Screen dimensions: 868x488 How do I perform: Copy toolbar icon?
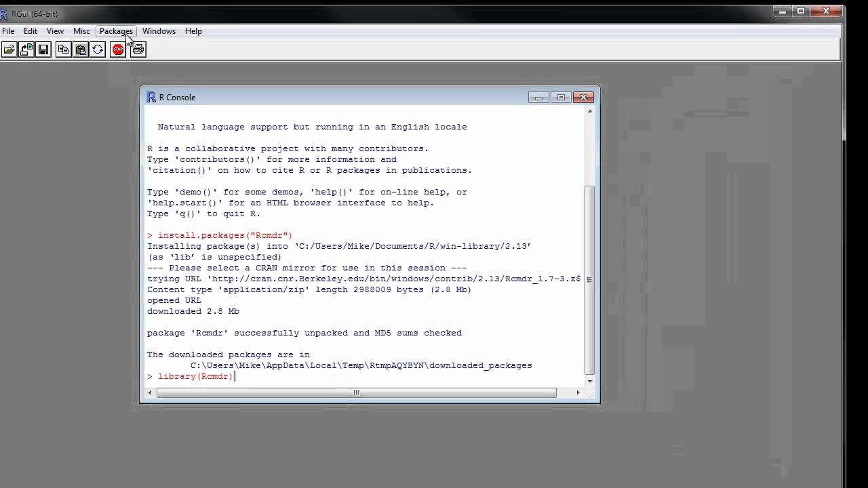point(63,49)
